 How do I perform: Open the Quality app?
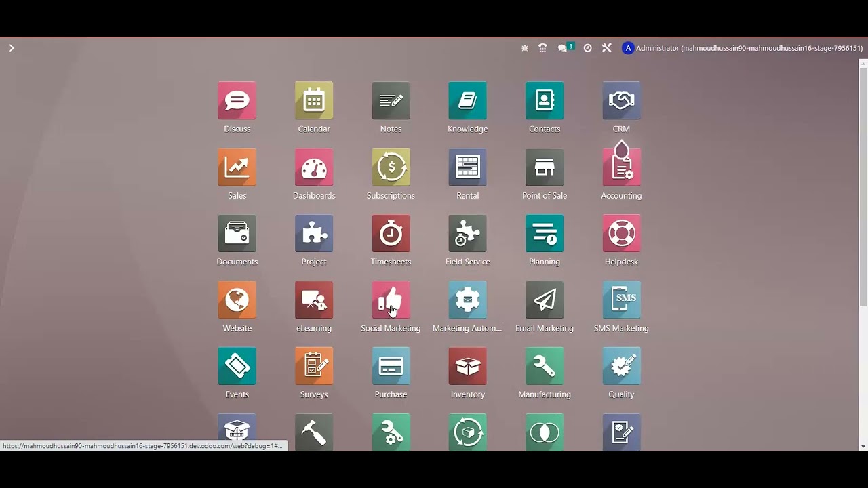(621, 366)
